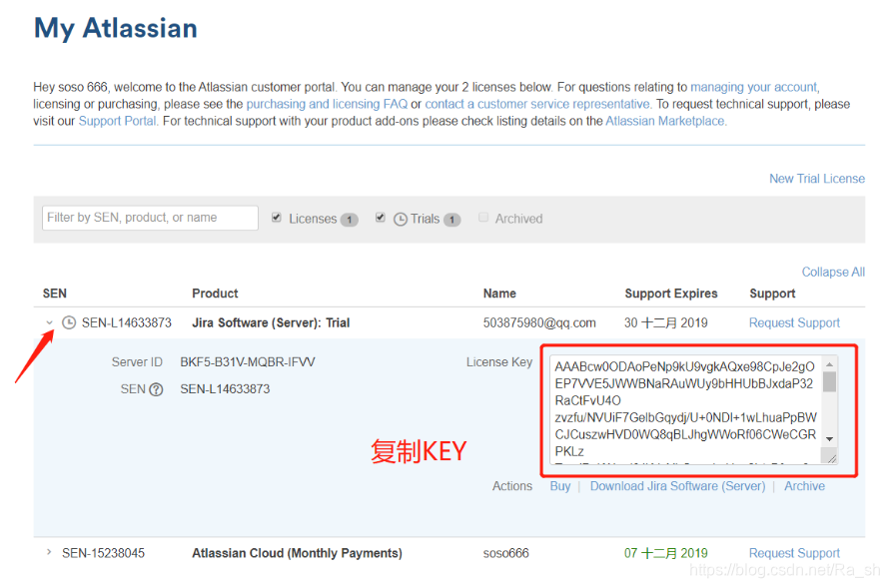Click Download Jira Software (Server) link
Screen dimensions: 889x588
677,486
